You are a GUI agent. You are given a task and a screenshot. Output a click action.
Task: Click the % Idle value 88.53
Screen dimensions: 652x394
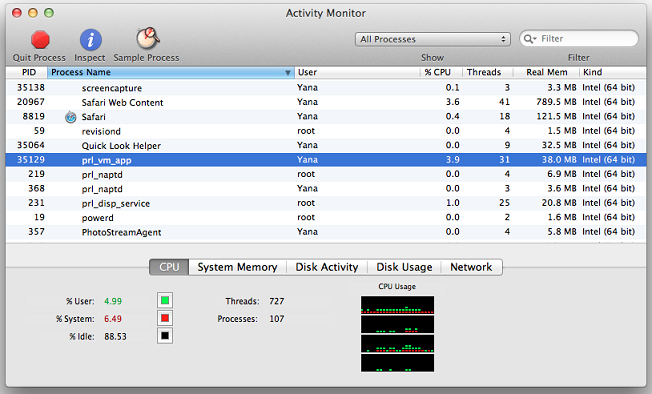[115, 337]
